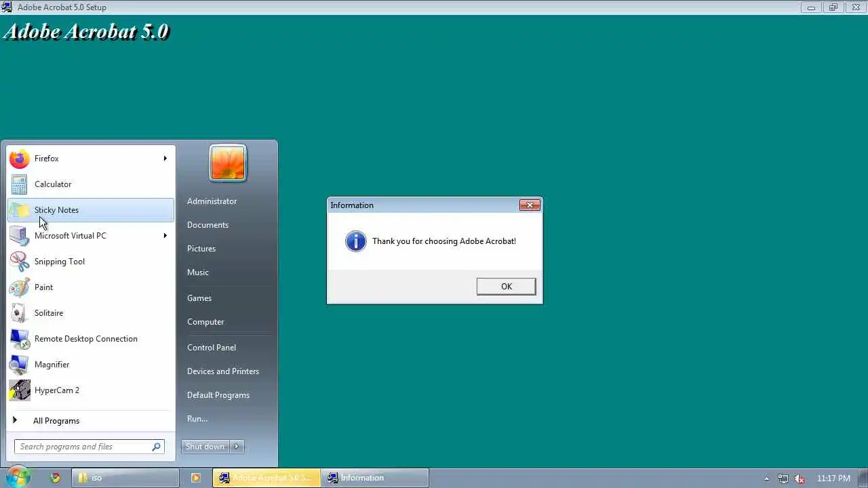Open the 11:17 PM clock
The width and height of the screenshot is (868, 488).
tap(833, 479)
